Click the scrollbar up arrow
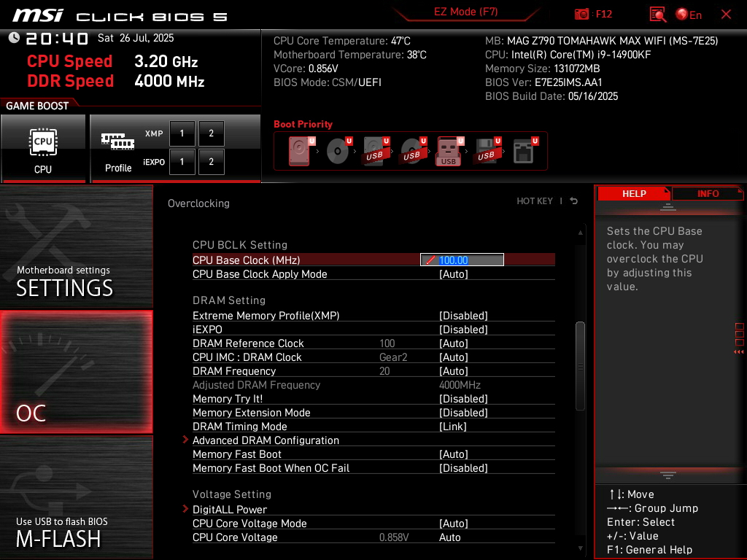 point(580,233)
